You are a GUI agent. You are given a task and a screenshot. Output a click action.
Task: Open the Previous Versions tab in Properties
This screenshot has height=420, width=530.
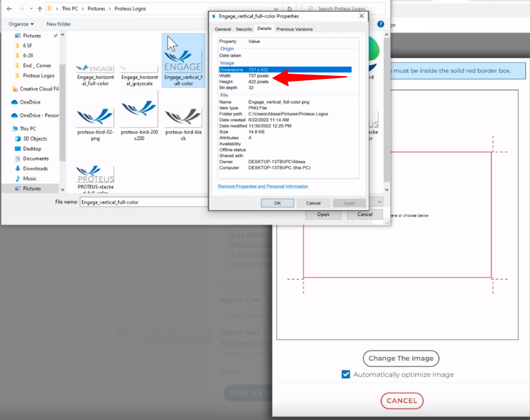click(x=294, y=29)
